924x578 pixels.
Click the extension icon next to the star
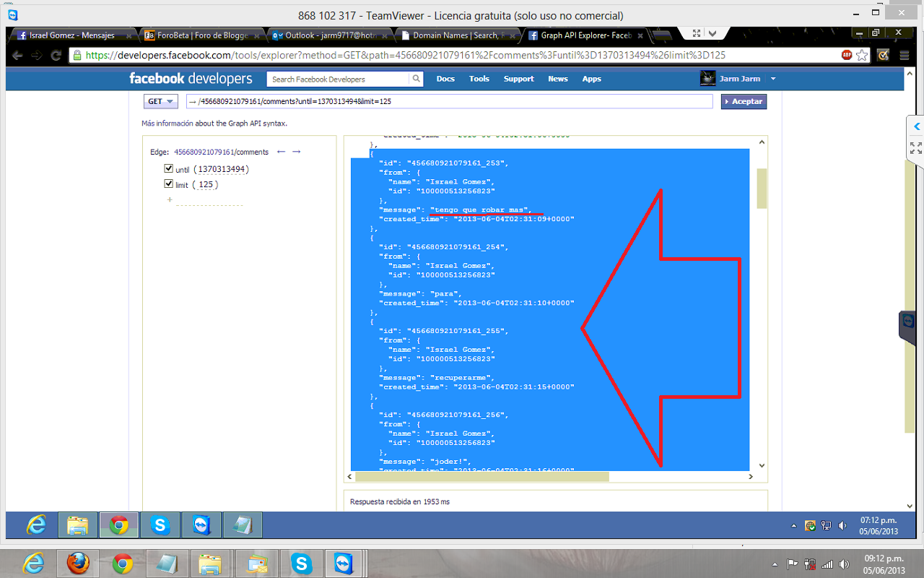[883, 55]
